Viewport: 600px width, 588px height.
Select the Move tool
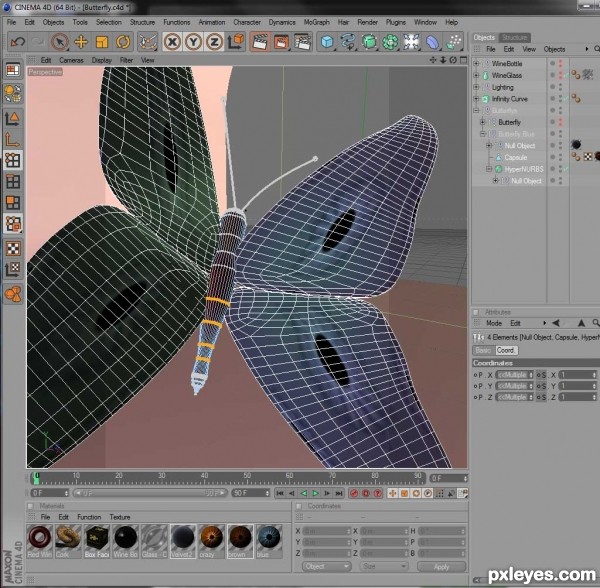coord(81,42)
